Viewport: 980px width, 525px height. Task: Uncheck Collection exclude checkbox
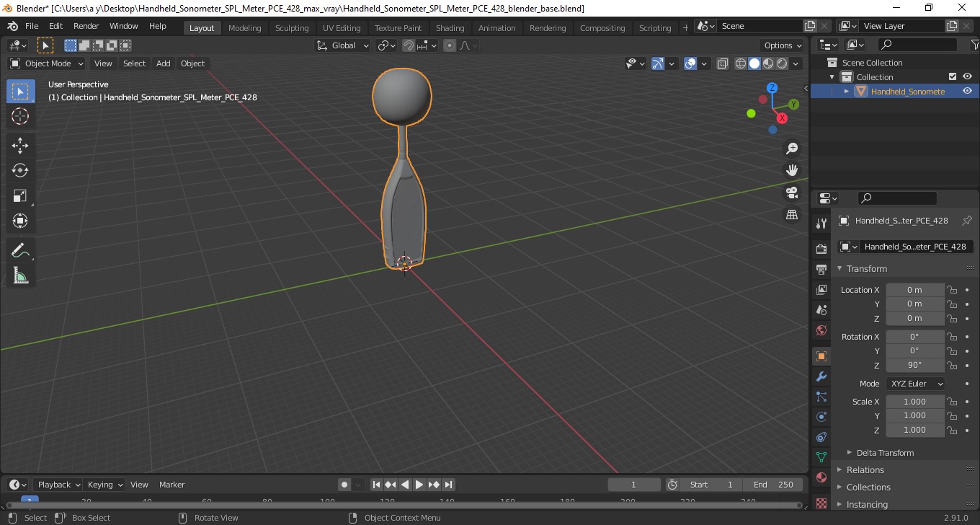(x=953, y=76)
